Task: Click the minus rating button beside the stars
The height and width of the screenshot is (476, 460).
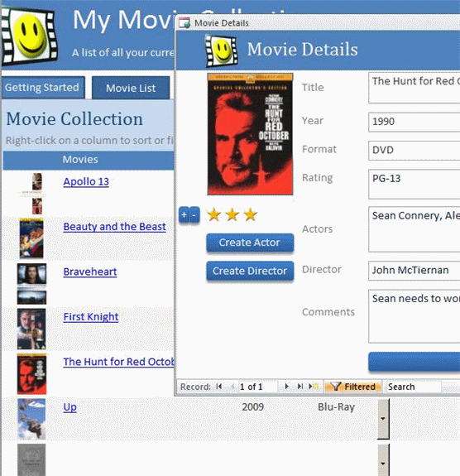Action: click(194, 215)
